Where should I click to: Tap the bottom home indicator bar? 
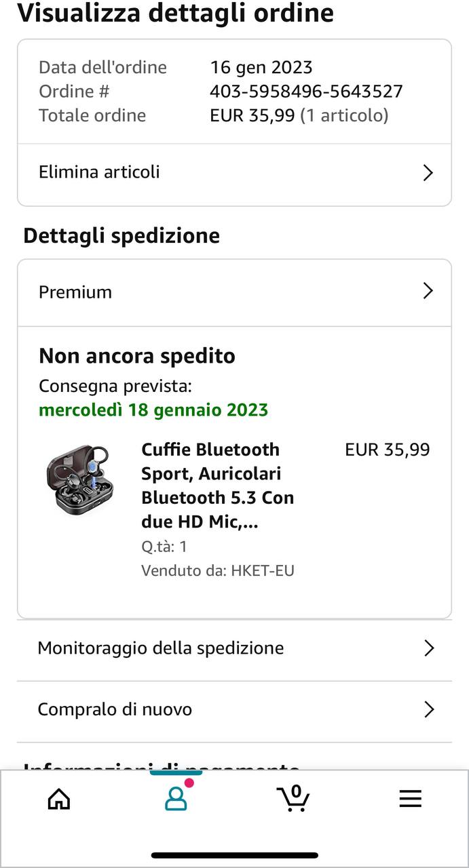point(234,855)
